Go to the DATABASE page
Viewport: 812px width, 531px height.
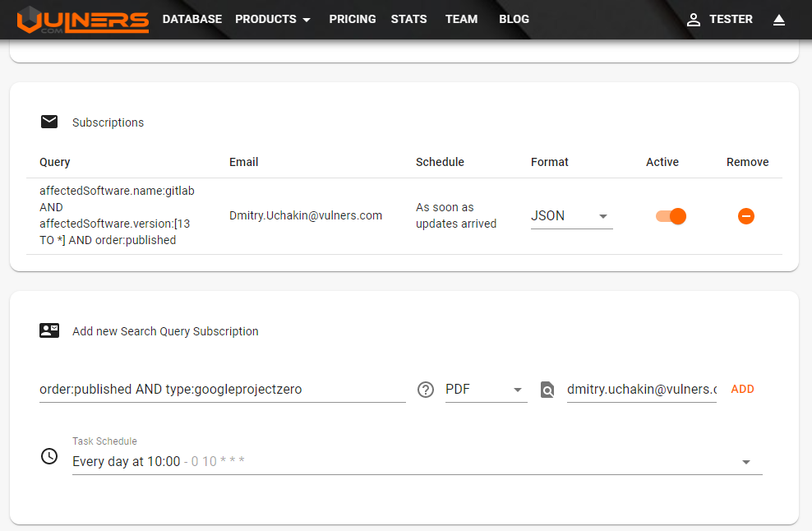click(192, 19)
